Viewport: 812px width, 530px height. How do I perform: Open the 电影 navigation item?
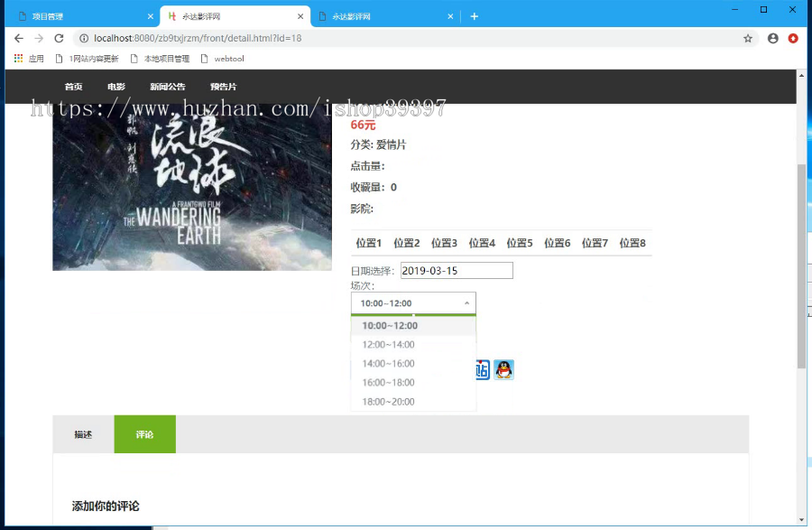pos(116,87)
